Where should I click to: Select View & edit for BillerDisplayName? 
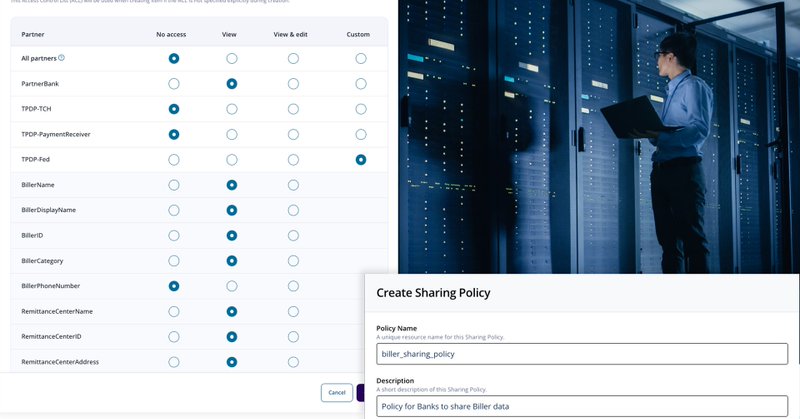[x=293, y=210]
